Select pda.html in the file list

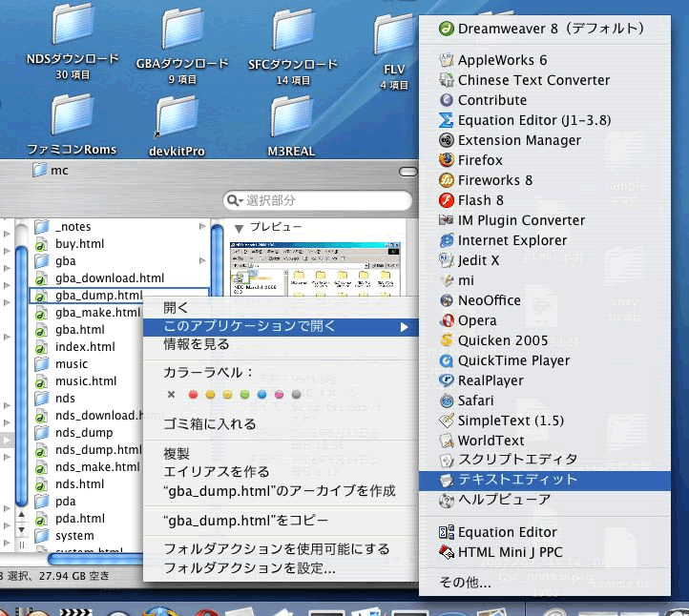pyautogui.click(x=88, y=519)
